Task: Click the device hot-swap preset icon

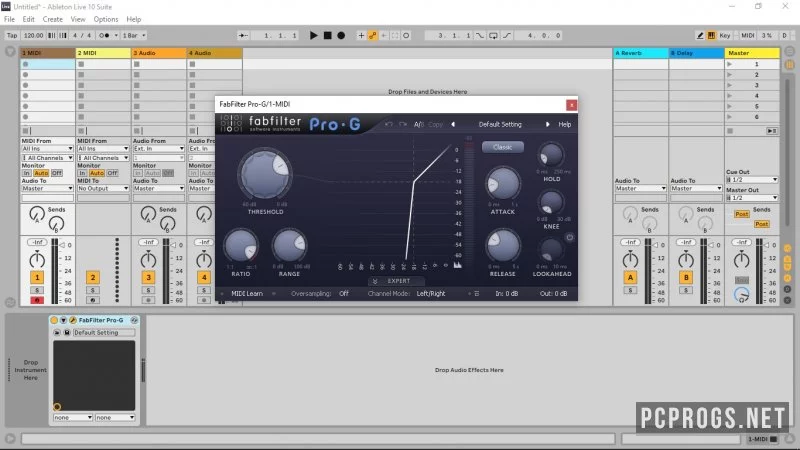Action: (134, 320)
